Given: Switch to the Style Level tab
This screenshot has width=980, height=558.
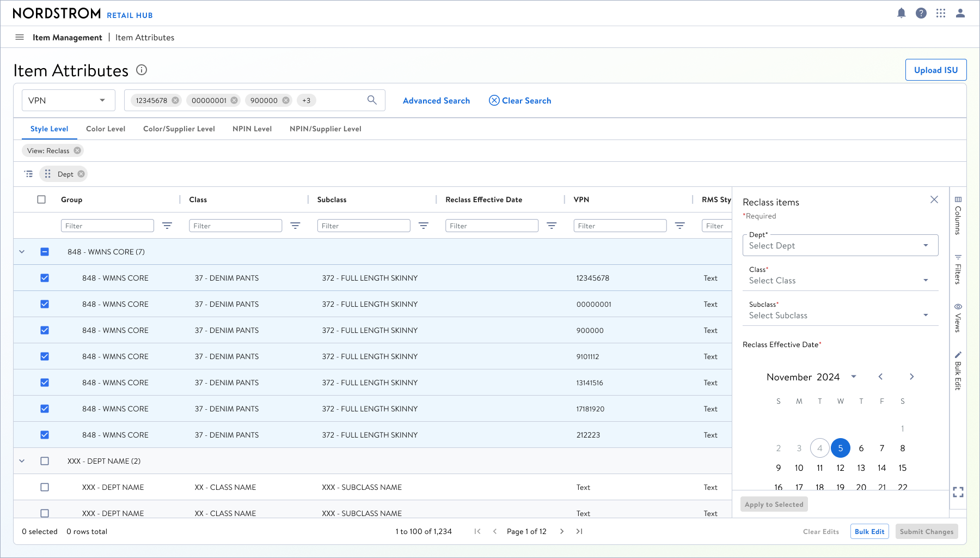Looking at the screenshot, I should [x=50, y=129].
